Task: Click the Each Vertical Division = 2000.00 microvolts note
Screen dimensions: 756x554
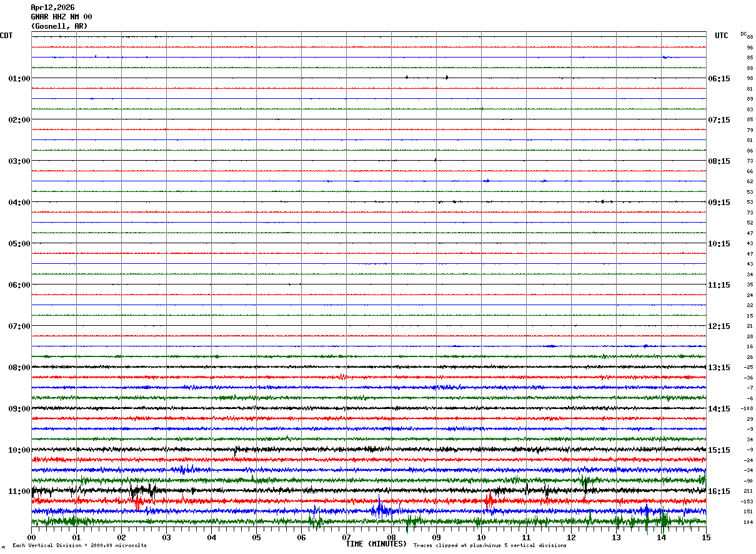Action: coord(79,545)
